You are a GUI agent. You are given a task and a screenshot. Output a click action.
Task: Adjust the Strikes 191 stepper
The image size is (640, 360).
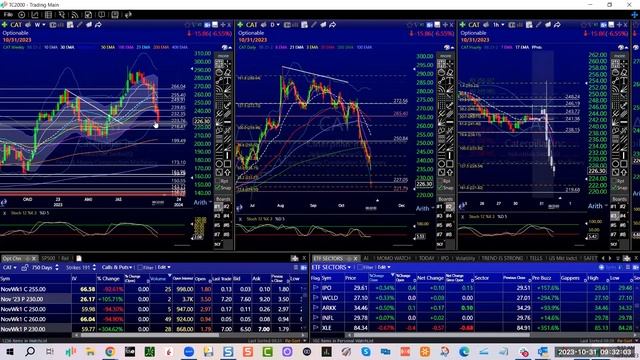click(94, 268)
